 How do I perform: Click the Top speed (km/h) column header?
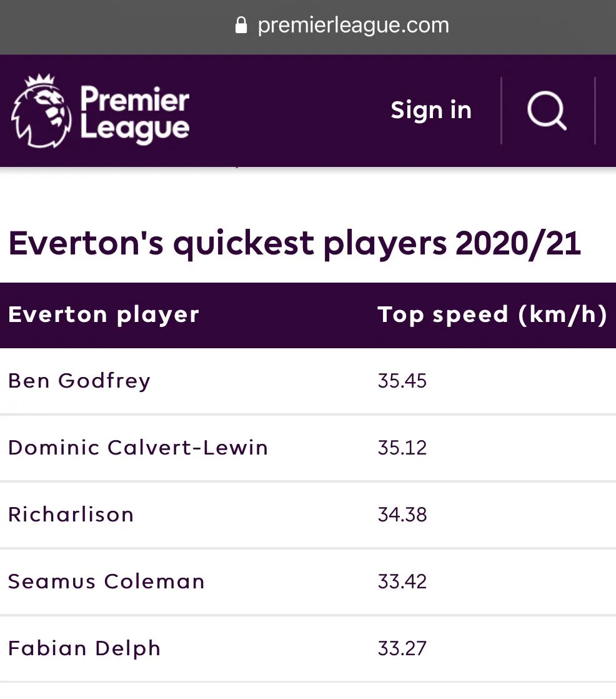tap(492, 314)
